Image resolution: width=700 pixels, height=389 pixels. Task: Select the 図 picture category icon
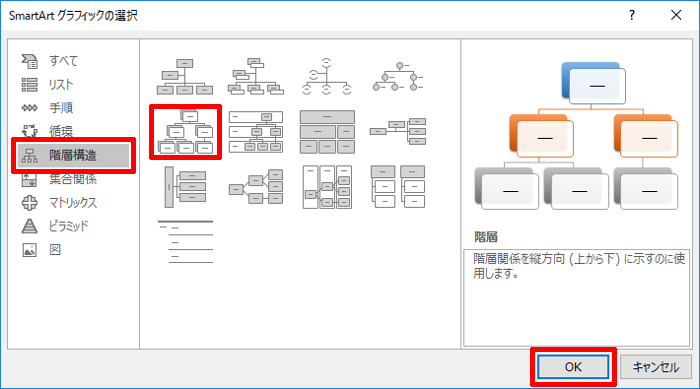click(29, 250)
